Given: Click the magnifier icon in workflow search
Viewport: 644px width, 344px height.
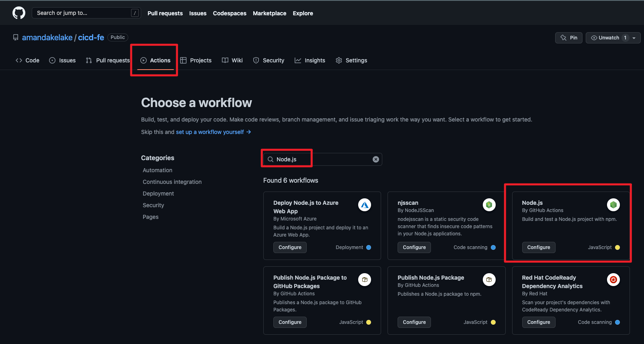Looking at the screenshot, I should pos(271,159).
